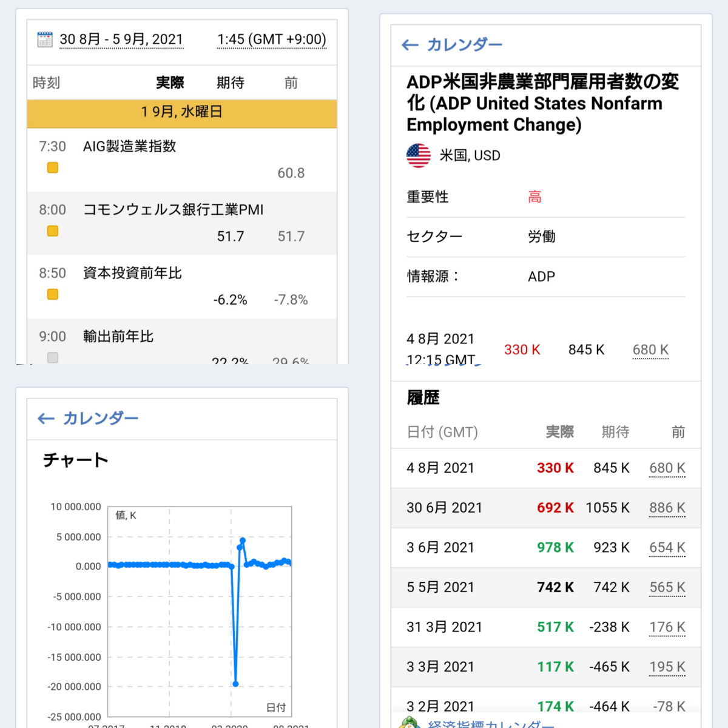Screen dimensions: 728x728
Task: Click the 680 K previous value in summary
Action: pyautogui.click(x=650, y=350)
